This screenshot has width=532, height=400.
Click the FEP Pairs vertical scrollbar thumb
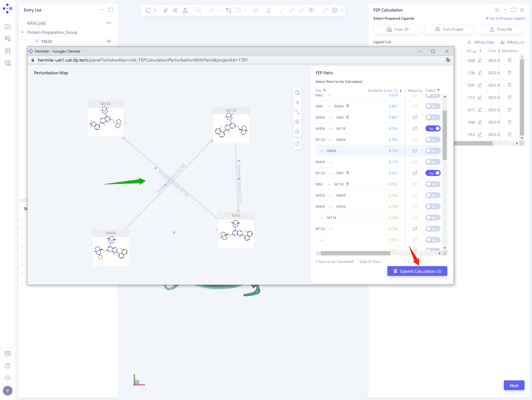(x=445, y=135)
